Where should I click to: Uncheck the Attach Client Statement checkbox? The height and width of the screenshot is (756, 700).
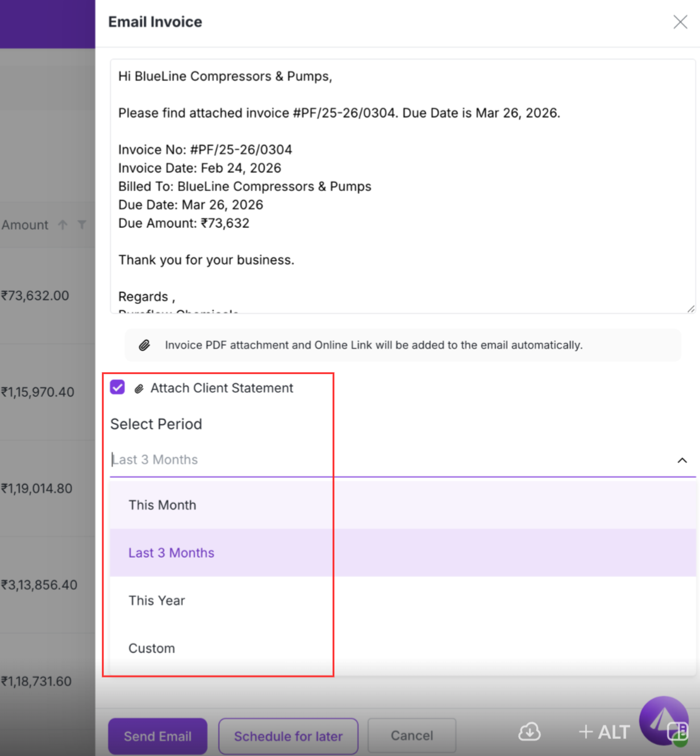coord(118,387)
